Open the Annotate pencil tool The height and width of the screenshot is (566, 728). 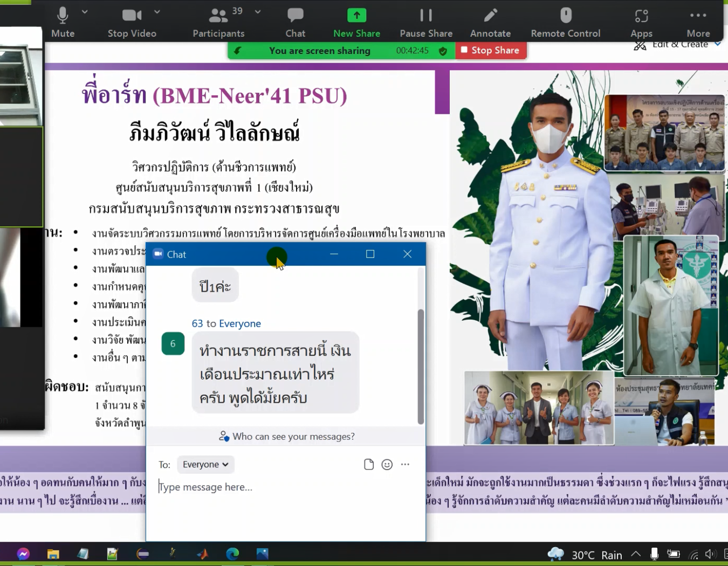click(490, 22)
